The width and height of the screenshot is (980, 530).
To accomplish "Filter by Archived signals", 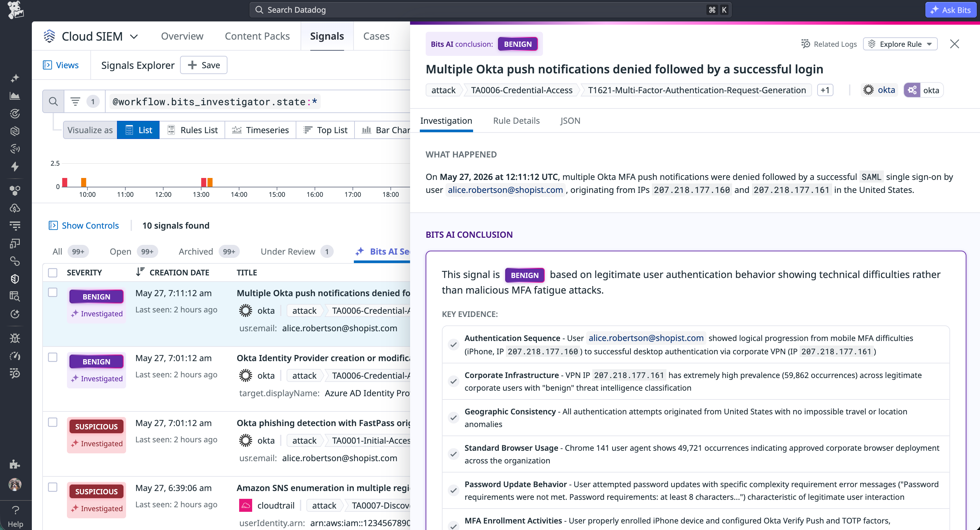I will pyautogui.click(x=209, y=251).
